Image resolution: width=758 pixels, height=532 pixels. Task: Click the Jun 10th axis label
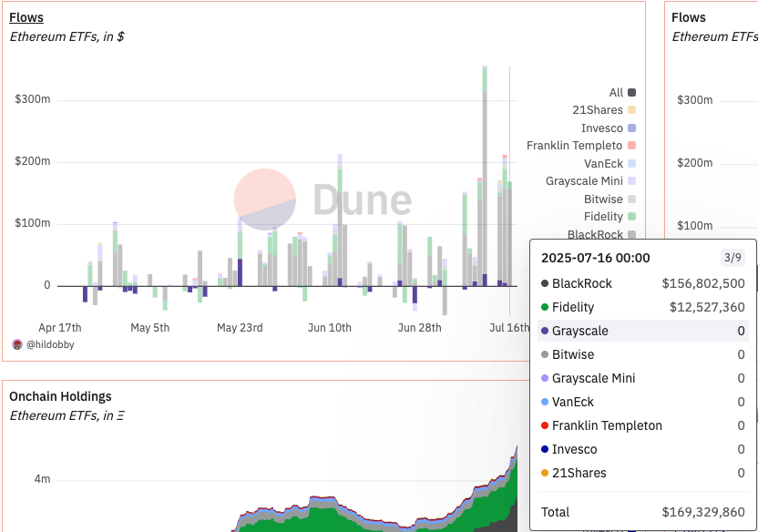[330, 328]
